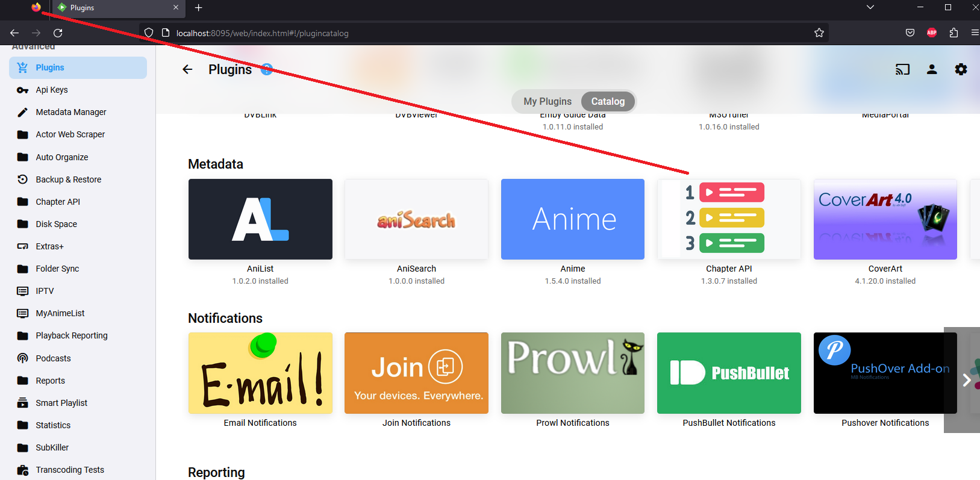The height and width of the screenshot is (480, 980).
Task: Open the Anime plugin thumbnail
Action: click(573, 219)
